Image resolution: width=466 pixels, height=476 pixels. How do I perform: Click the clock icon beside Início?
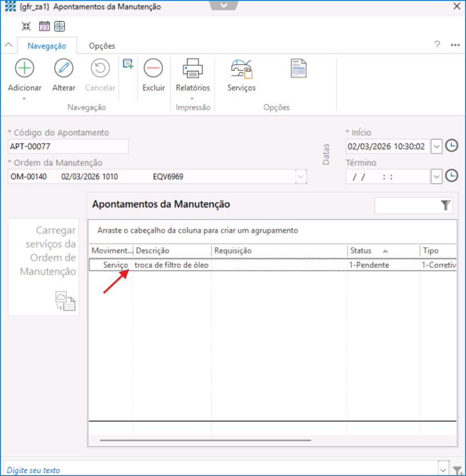(x=451, y=146)
